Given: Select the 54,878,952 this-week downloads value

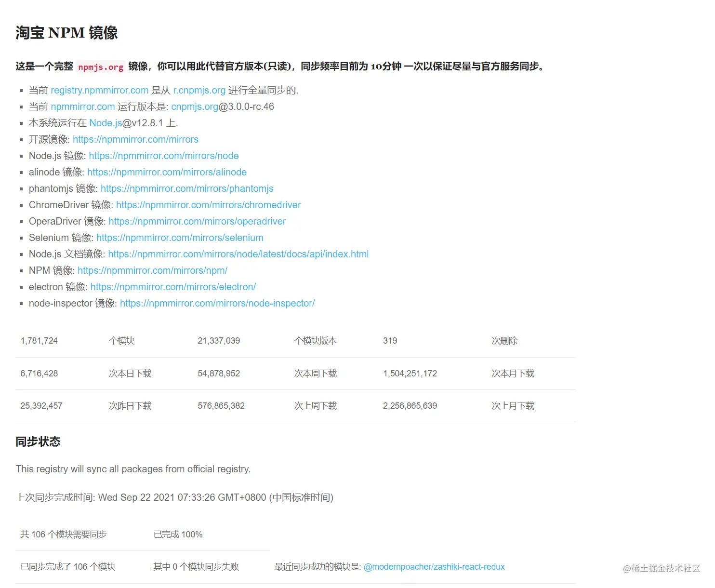Looking at the screenshot, I should point(219,374).
